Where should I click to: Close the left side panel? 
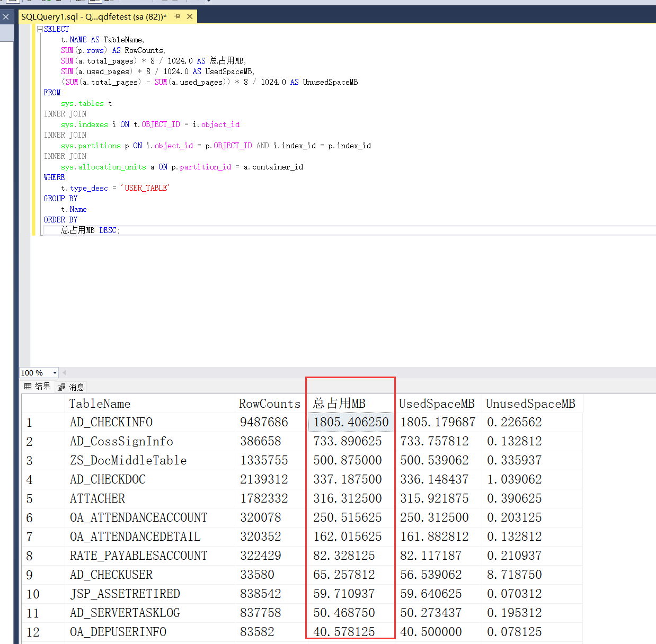pos(6,17)
